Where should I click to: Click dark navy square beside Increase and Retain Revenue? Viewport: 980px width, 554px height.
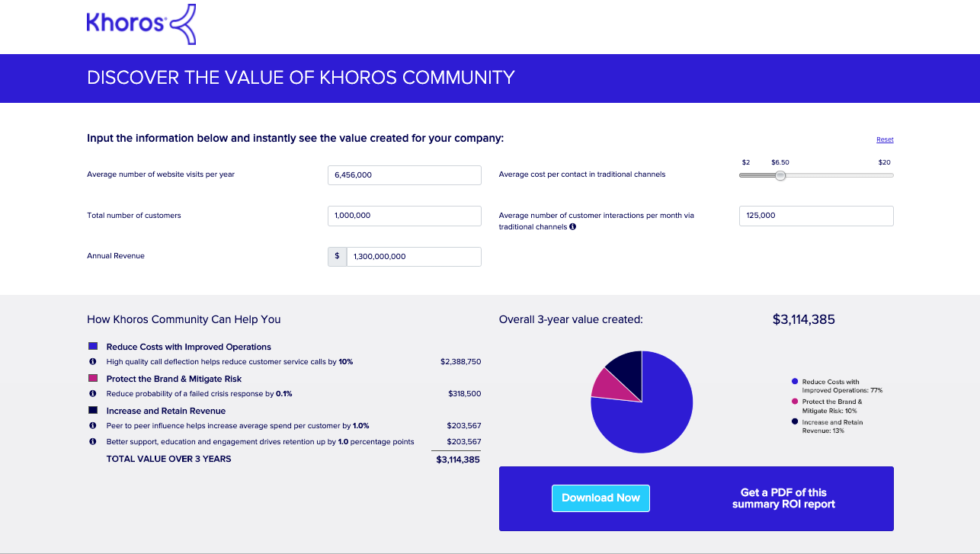point(93,410)
